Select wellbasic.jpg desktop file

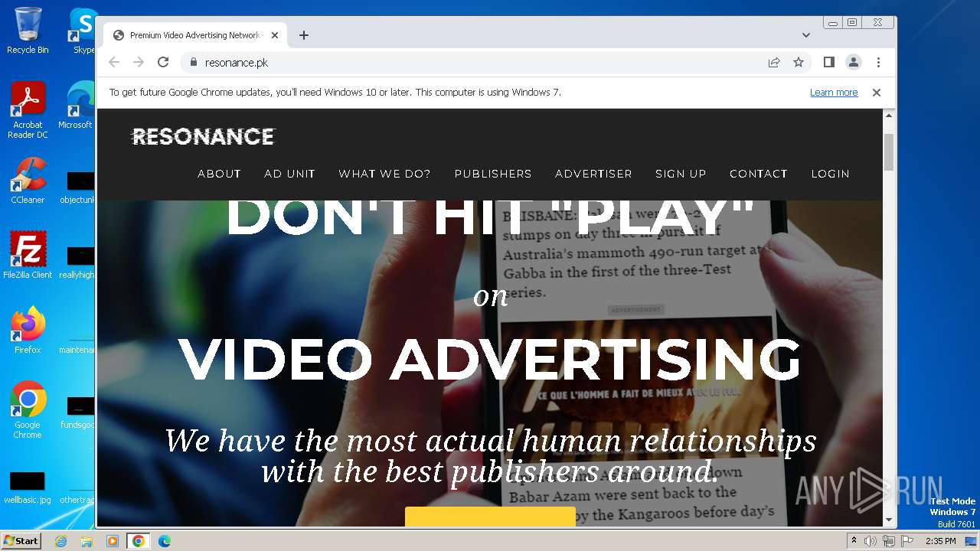tap(28, 488)
